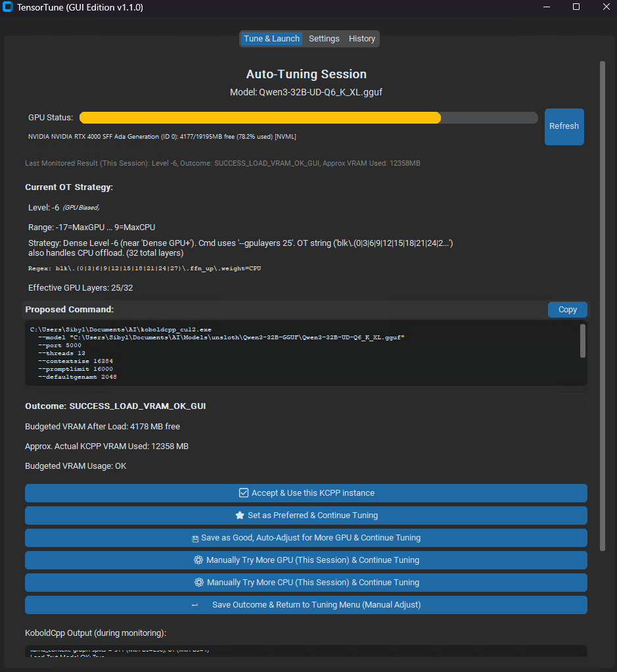The height and width of the screenshot is (672, 617).
Task: Click the KoboldCpp Output log box
Action: click(306, 650)
